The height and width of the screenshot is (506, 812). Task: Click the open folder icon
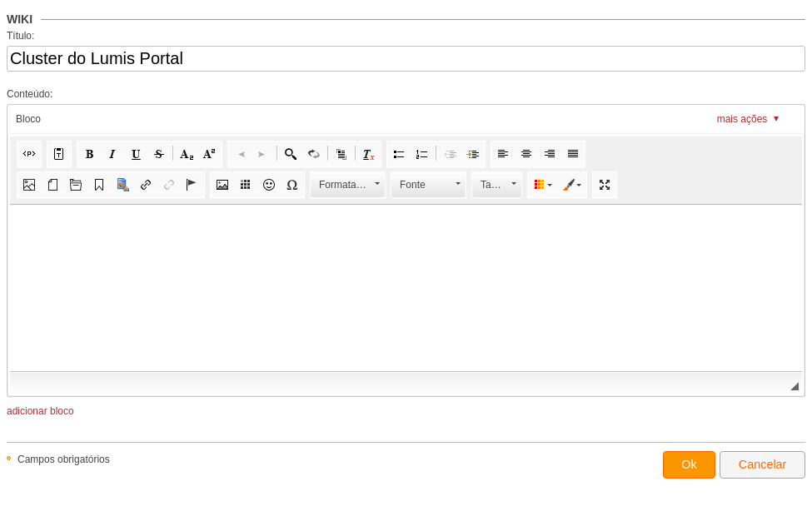point(76,185)
